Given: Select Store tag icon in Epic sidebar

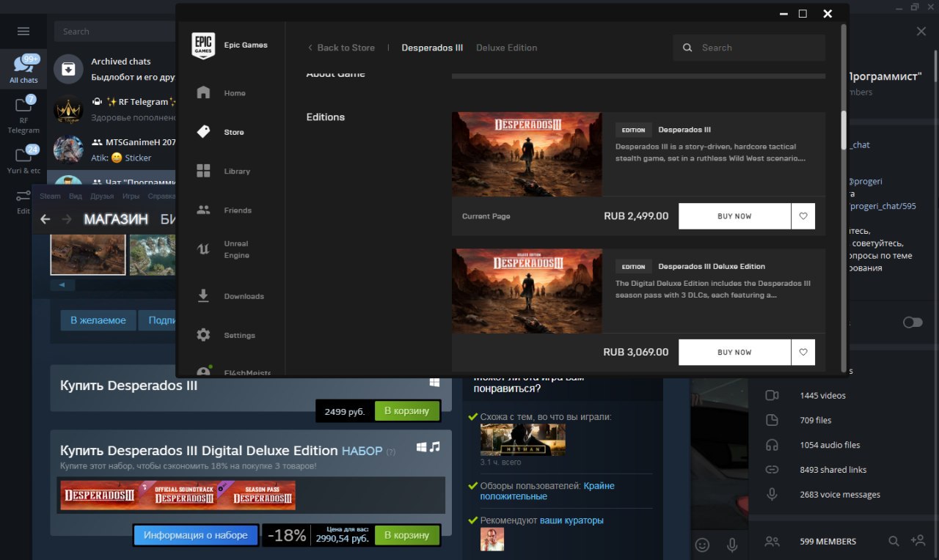Looking at the screenshot, I should 204,132.
